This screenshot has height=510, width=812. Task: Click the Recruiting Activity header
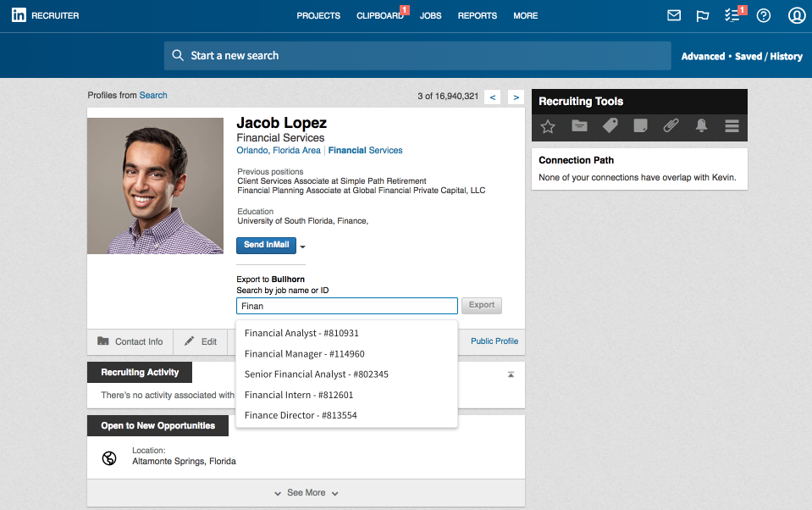pyautogui.click(x=140, y=372)
